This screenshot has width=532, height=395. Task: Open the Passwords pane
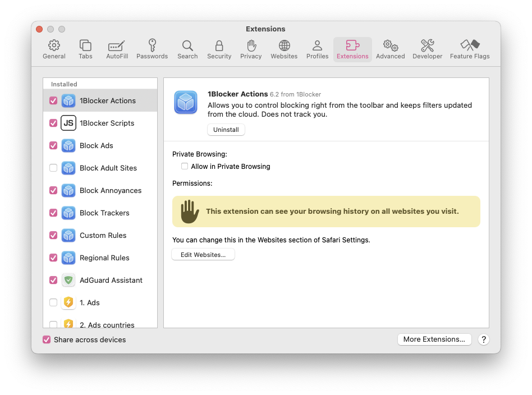click(152, 49)
